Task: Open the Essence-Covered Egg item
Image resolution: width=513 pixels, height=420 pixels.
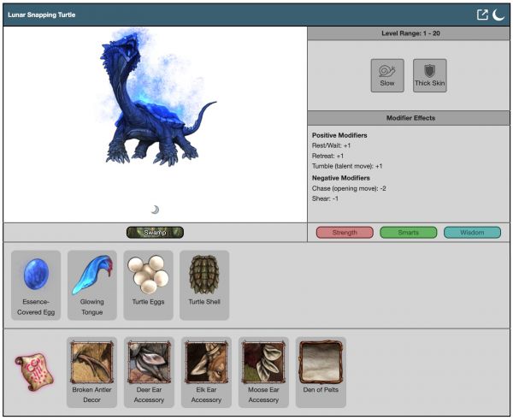Action: [36, 285]
